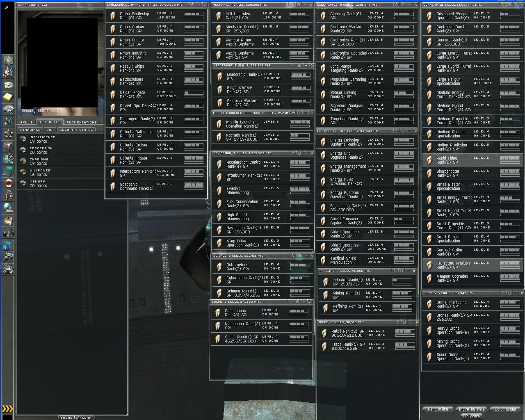Click the blue question-mark info sidebar icon
525x420 pixels.
(x=8, y=245)
